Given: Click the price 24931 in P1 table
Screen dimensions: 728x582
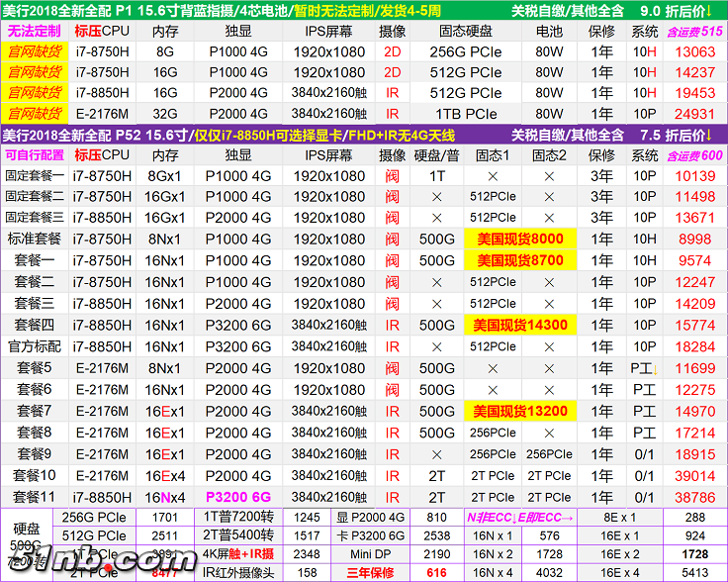Looking at the screenshot, I should point(694,114).
